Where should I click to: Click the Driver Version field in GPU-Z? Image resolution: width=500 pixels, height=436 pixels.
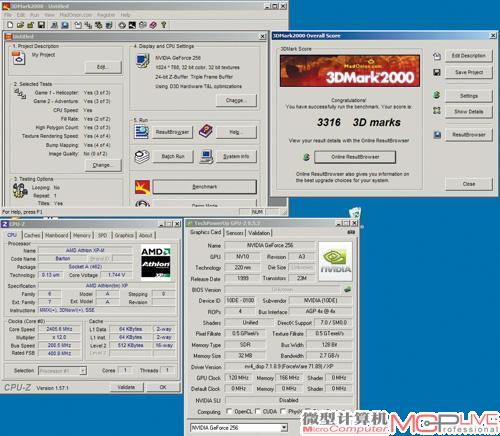[288, 366]
